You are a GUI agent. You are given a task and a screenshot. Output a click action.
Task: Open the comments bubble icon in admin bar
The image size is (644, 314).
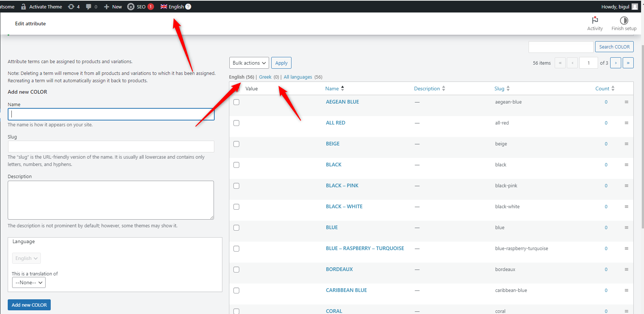click(89, 7)
